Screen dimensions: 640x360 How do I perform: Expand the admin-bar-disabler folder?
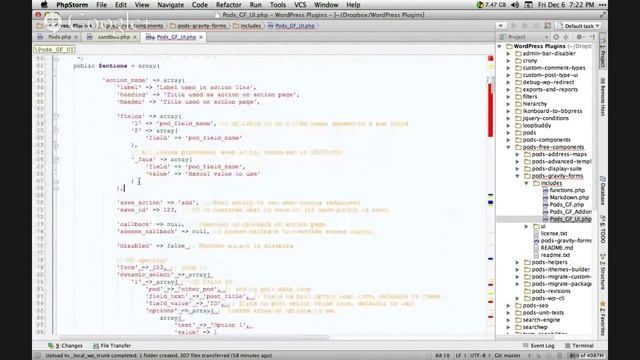(x=509, y=53)
